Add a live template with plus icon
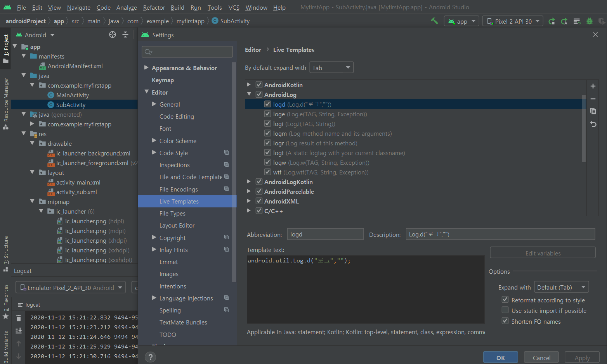The width and height of the screenshot is (607, 364). (593, 86)
